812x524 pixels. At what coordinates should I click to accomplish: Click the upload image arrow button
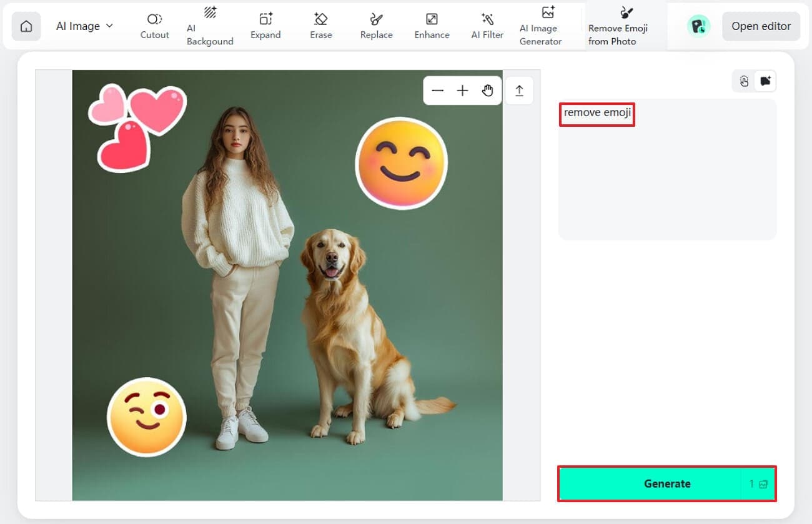519,91
